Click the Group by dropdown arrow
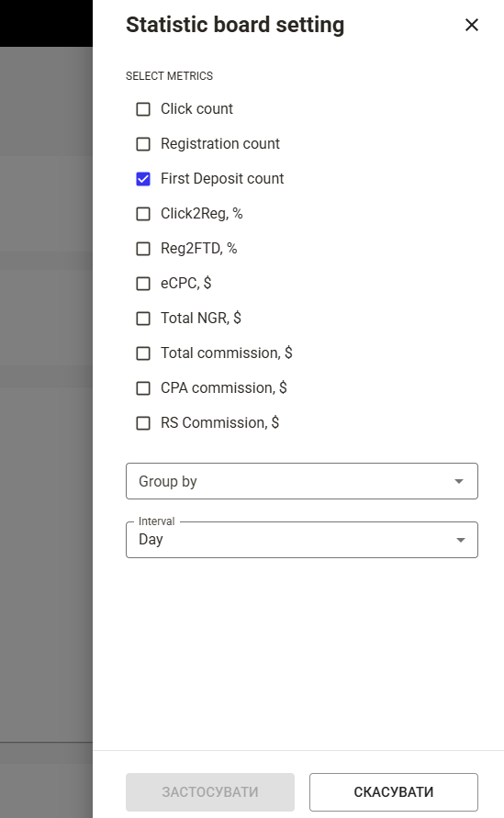 click(459, 481)
